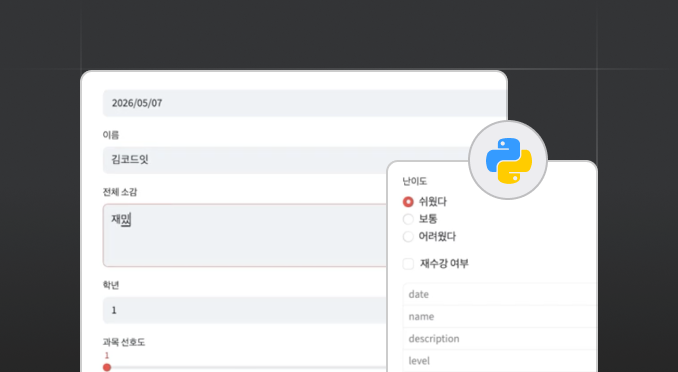
Task: Click the 난이도 label
Action: tap(415, 181)
